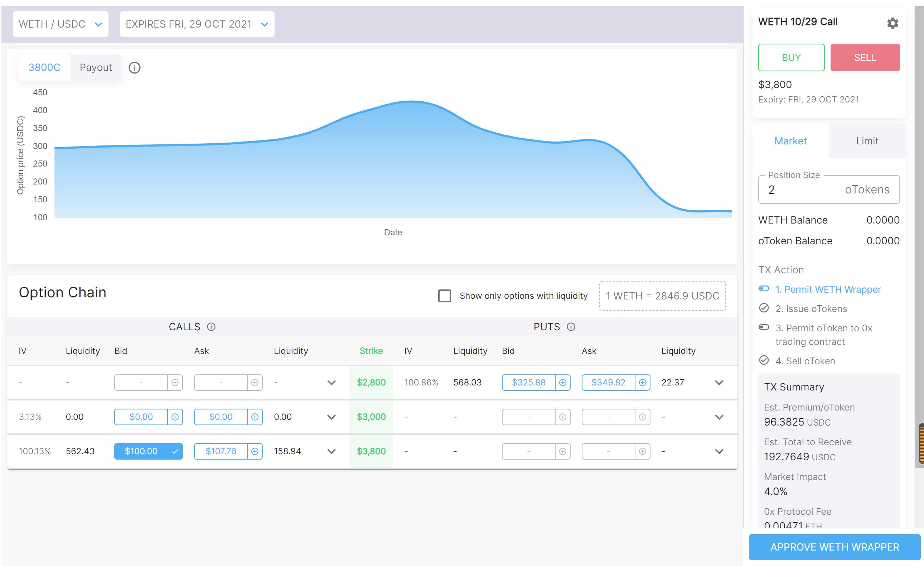Click plus icon beside $325.88 put bid
Screen dimensions: 924x566
pos(562,383)
